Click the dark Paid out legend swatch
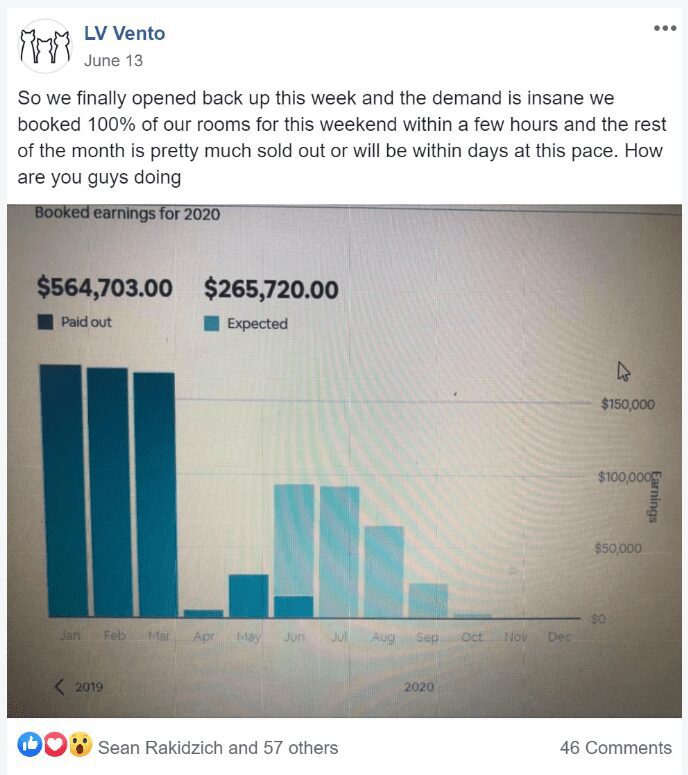The width and height of the screenshot is (688, 775). pos(45,322)
